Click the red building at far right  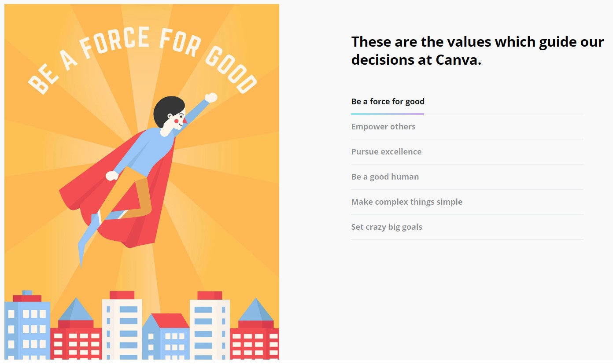pos(255,341)
